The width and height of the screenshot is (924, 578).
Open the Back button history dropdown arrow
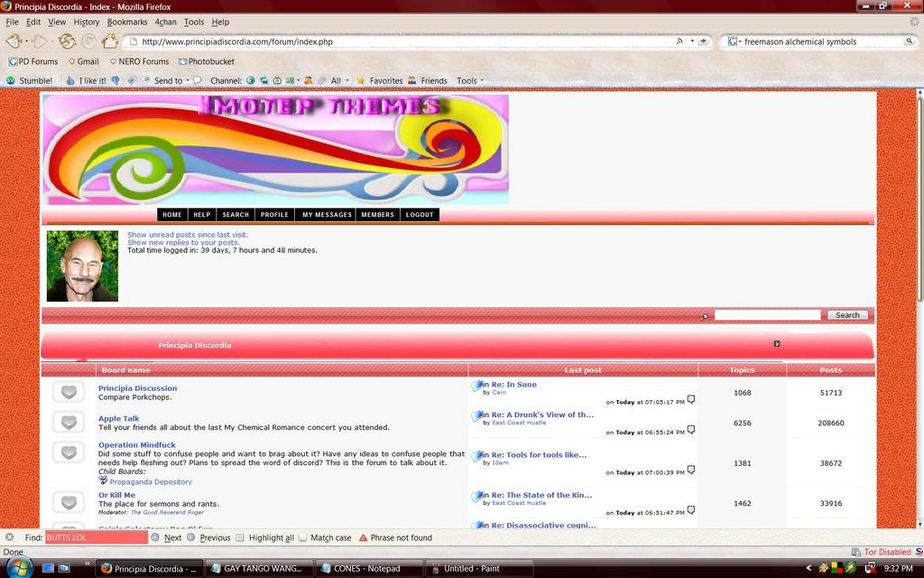[26, 42]
